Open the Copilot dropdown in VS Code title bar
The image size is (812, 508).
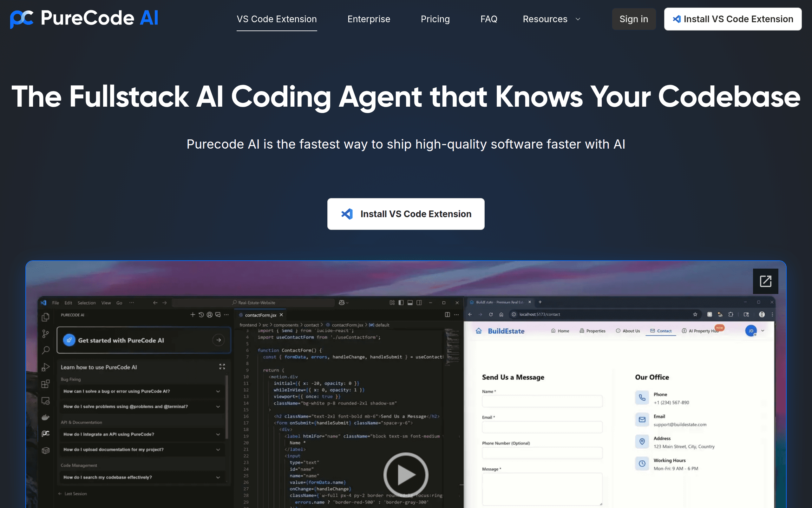tap(344, 303)
